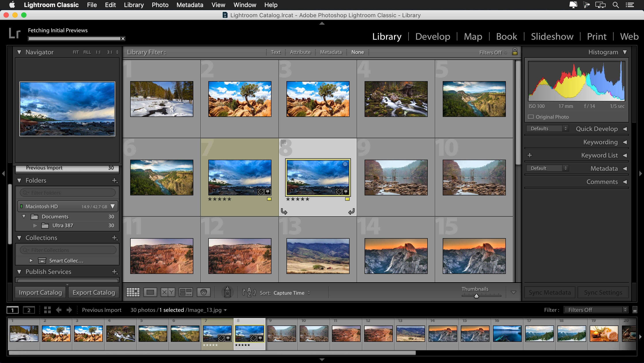Expand the Collections panel
This screenshot has height=363, width=644.
click(x=19, y=238)
